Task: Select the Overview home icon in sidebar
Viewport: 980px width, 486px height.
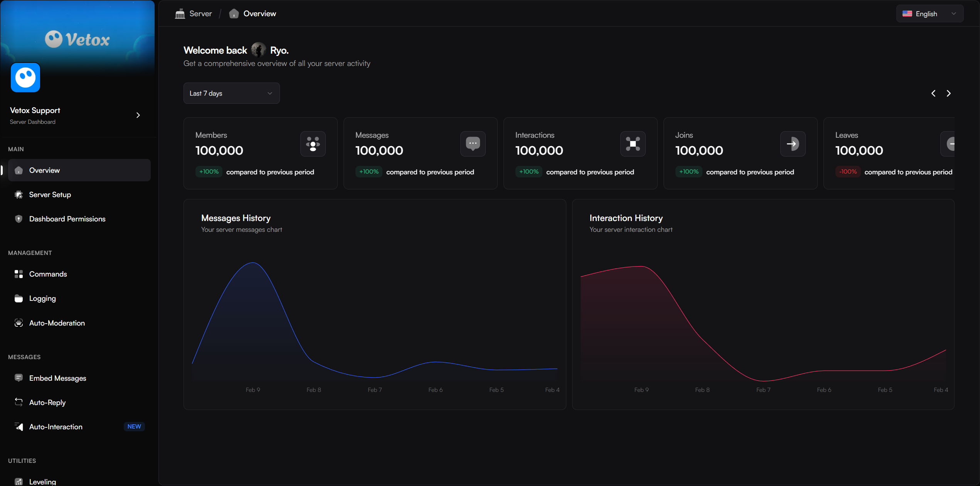Action: tap(19, 170)
